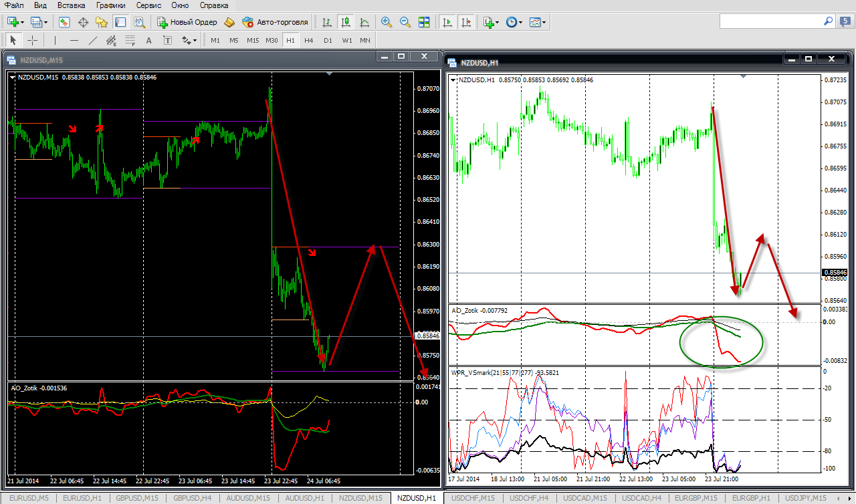Click the Zoom In magnifier icon
The image size is (856, 504).
coord(386,22)
